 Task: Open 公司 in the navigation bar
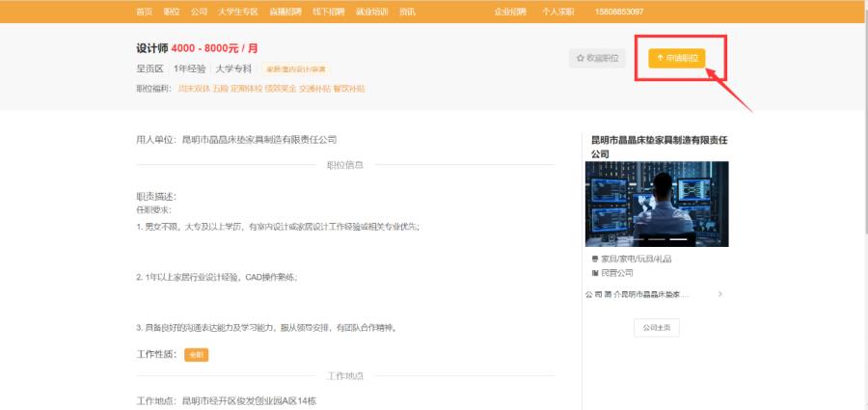pyautogui.click(x=199, y=12)
